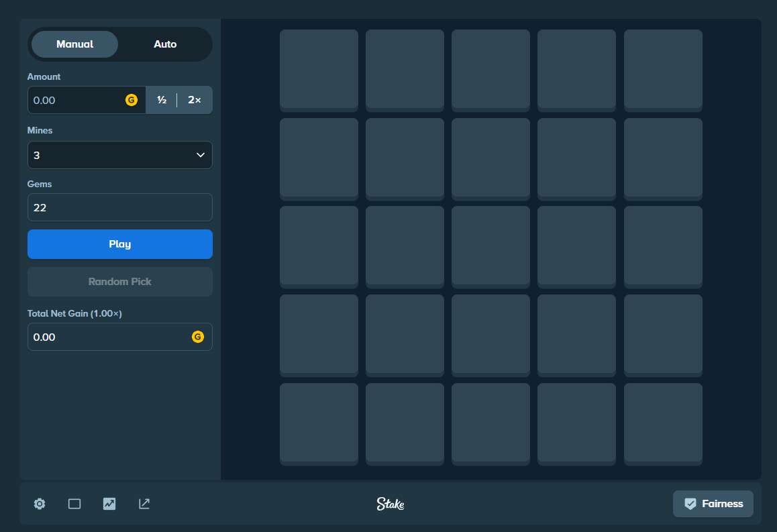Reveal the top-left grid tile
The image size is (777, 532).
click(319, 70)
